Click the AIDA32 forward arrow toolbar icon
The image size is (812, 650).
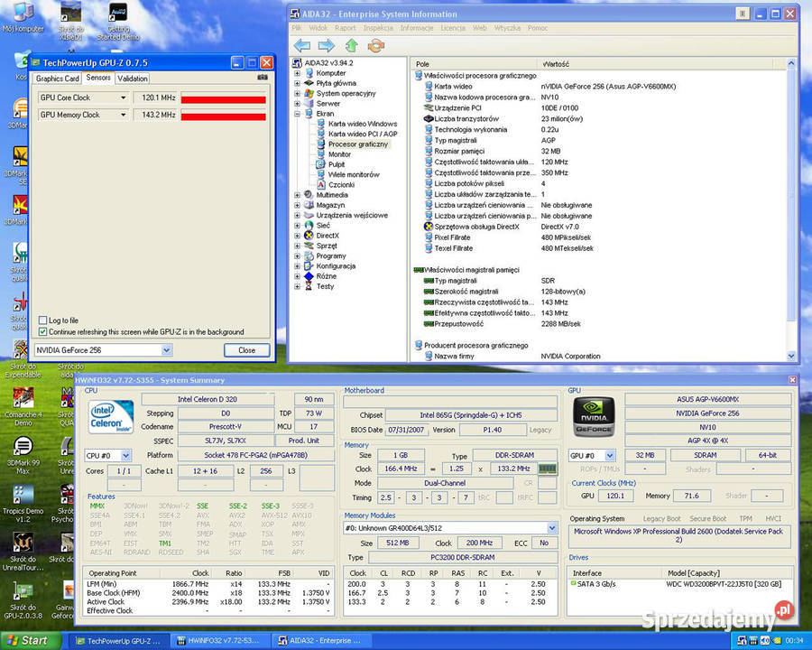[x=327, y=46]
